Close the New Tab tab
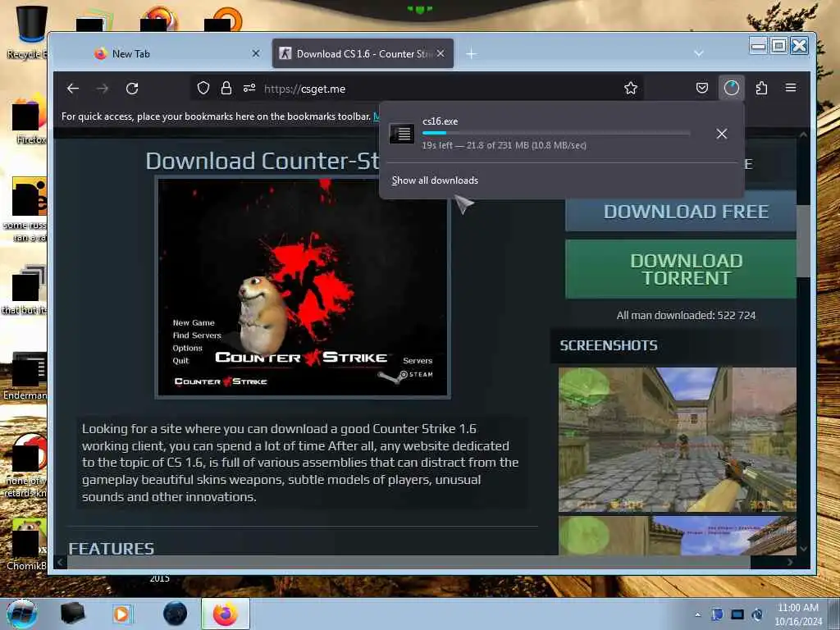Image resolution: width=840 pixels, height=630 pixels. 256,53
